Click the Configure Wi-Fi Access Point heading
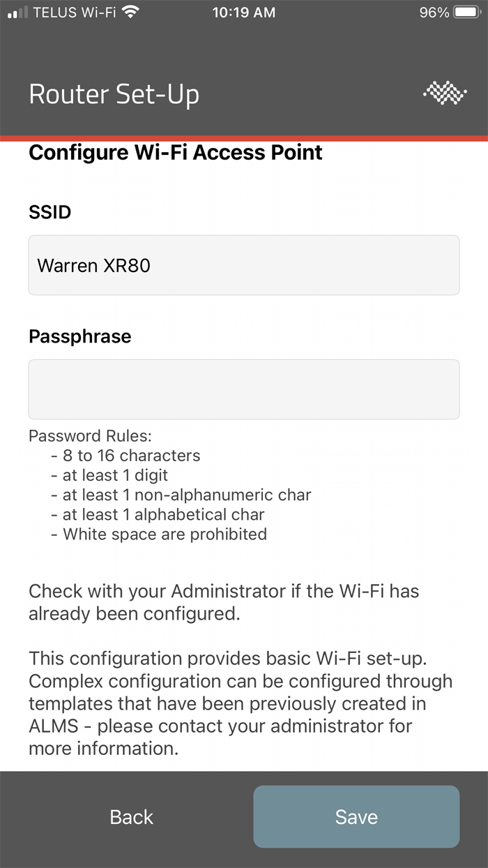 [x=176, y=153]
